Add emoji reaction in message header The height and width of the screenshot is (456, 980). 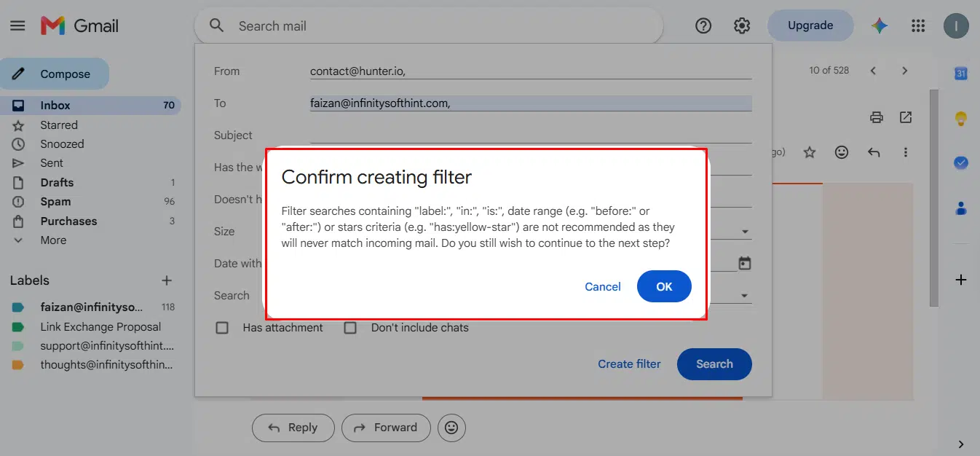click(842, 152)
